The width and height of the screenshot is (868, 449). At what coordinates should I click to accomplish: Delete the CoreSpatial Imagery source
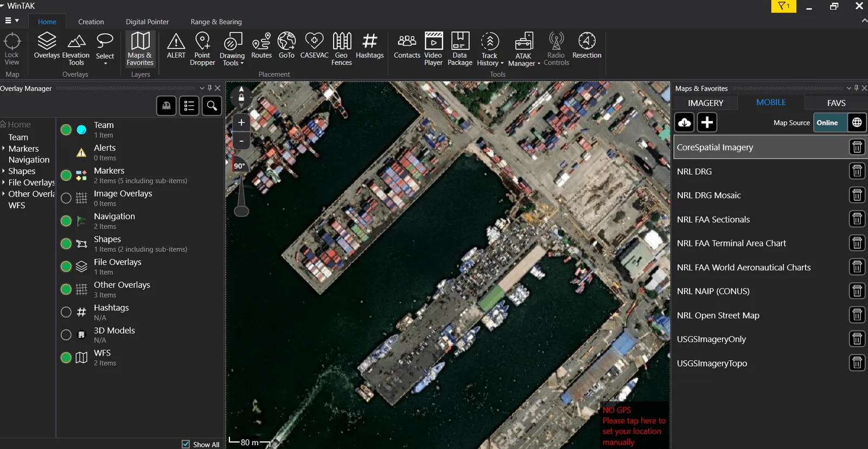(857, 147)
